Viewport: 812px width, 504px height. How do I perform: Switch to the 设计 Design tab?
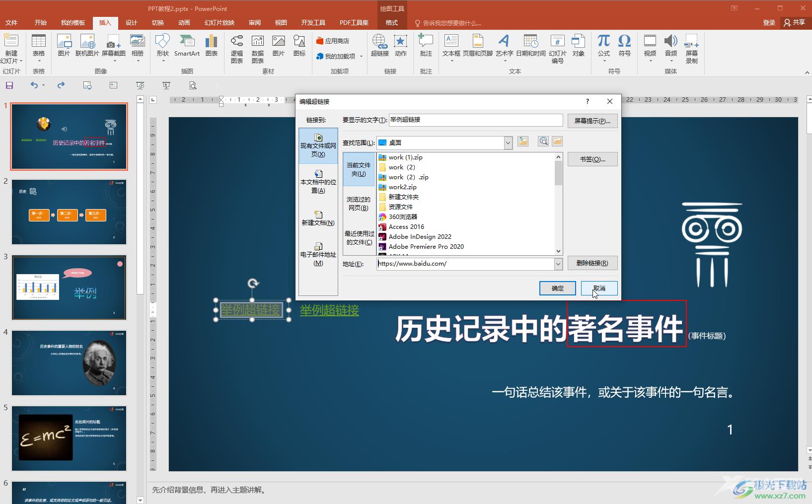coord(131,23)
